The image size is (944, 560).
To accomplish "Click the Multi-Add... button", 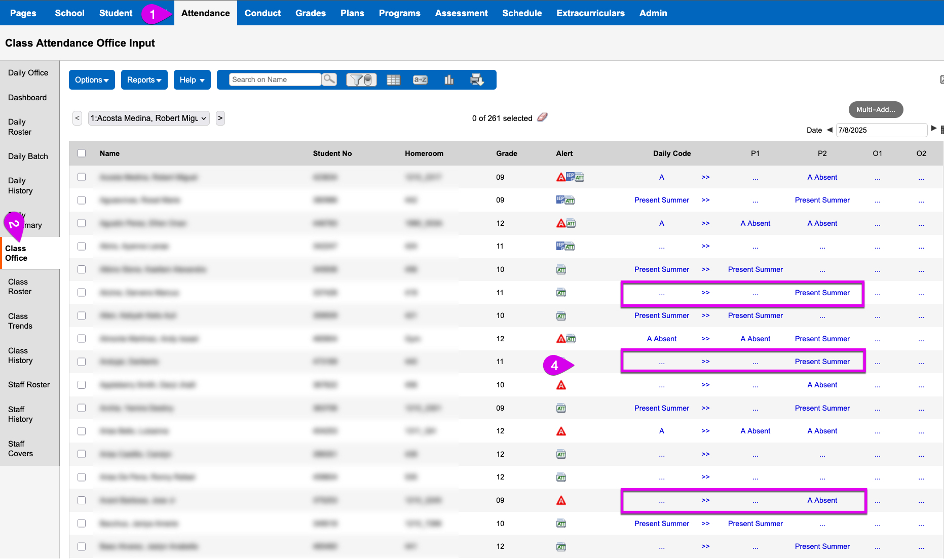I will point(876,109).
